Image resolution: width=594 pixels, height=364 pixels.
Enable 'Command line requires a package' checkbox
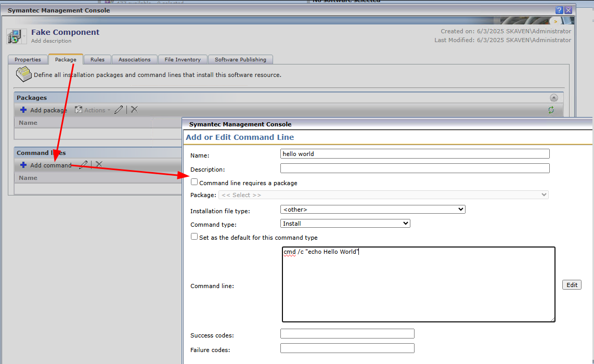click(194, 183)
